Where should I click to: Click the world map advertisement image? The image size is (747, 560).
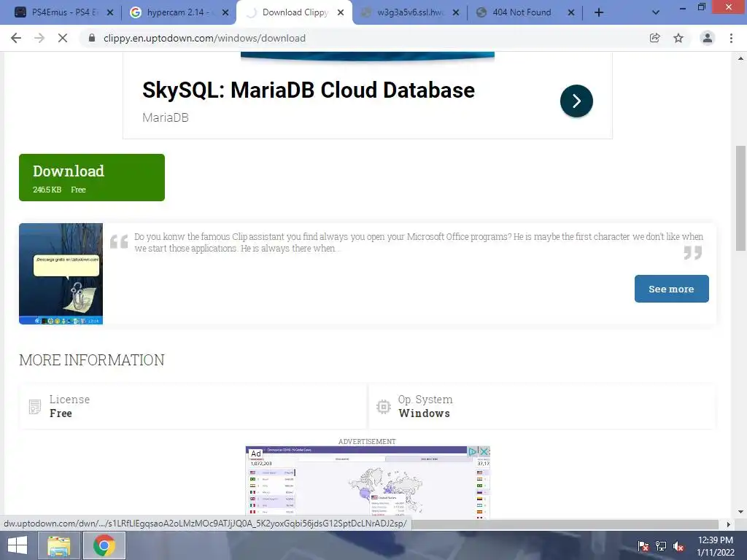(368, 483)
